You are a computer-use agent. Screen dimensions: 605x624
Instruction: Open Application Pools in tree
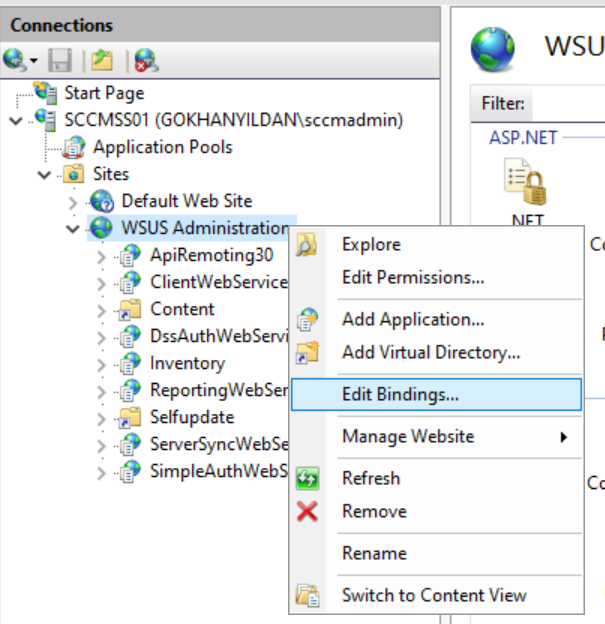click(162, 147)
